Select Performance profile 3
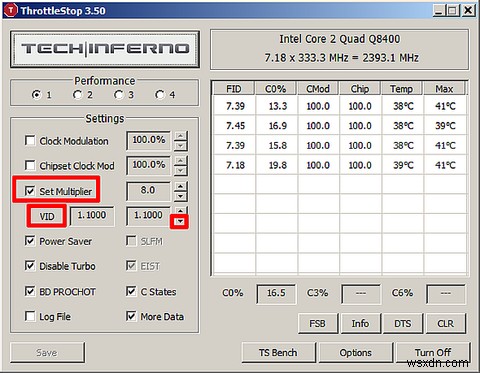This screenshot has height=373, width=480. click(118, 95)
